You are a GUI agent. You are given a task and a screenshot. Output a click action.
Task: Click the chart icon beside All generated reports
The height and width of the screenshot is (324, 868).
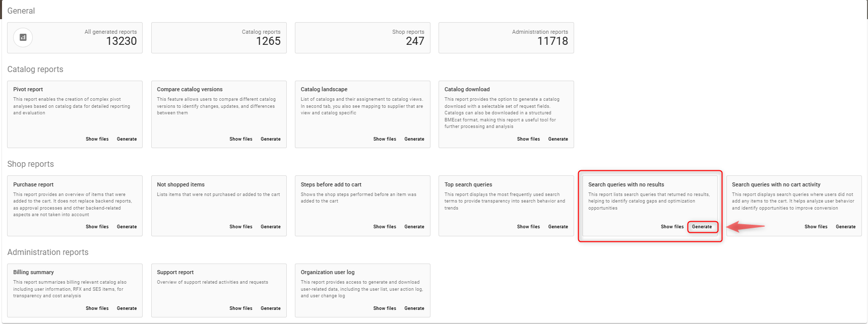(x=23, y=37)
